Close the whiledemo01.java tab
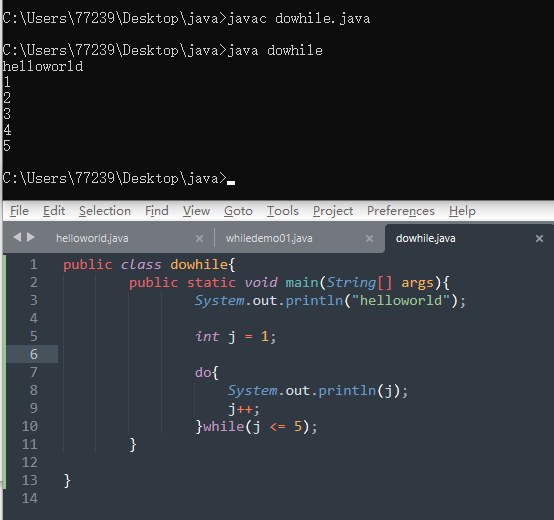The width and height of the screenshot is (554, 520). [x=369, y=239]
